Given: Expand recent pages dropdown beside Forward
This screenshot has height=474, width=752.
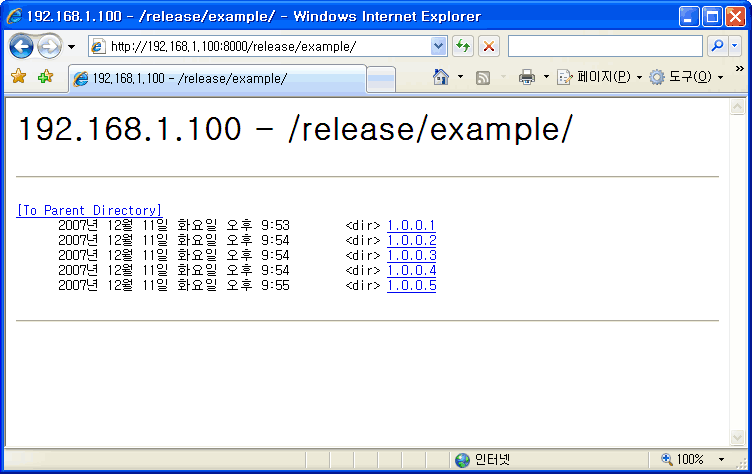Looking at the screenshot, I should tap(71, 47).
